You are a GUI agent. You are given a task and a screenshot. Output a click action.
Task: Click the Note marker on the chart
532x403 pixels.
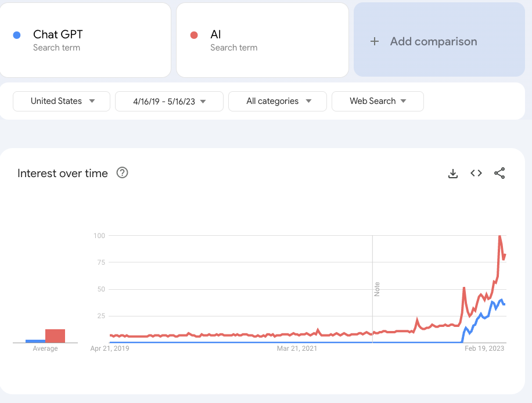(377, 289)
